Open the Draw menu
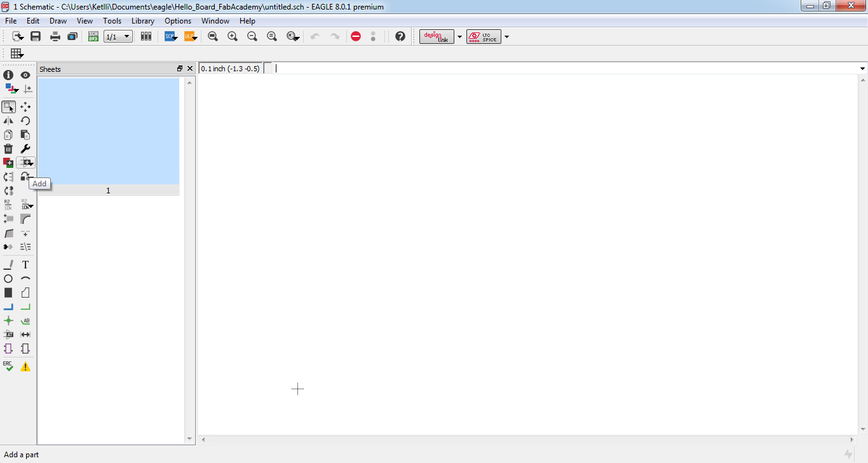The image size is (868, 463). [x=58, y=21]
